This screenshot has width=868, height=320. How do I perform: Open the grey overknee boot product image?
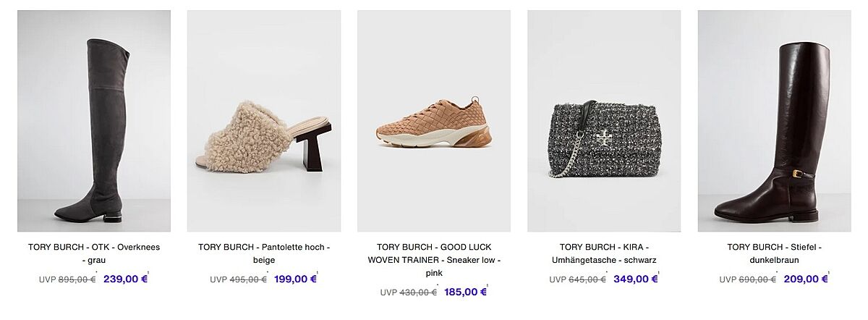pyautogui.click(x=94, y=121)
